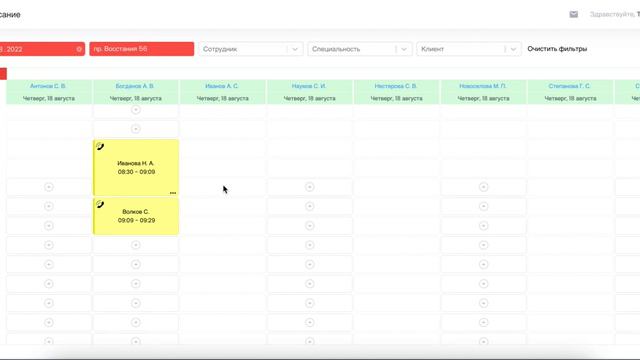Open employee Новоселова М. Л. header link
The width and height of the screenshot is (640, 360).
(483, 86)
